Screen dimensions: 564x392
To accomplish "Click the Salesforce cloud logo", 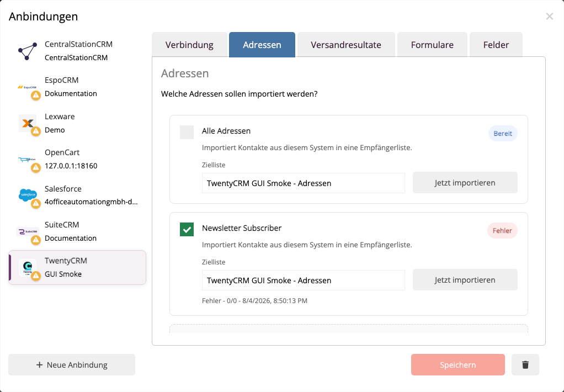I will coord(28,195).
